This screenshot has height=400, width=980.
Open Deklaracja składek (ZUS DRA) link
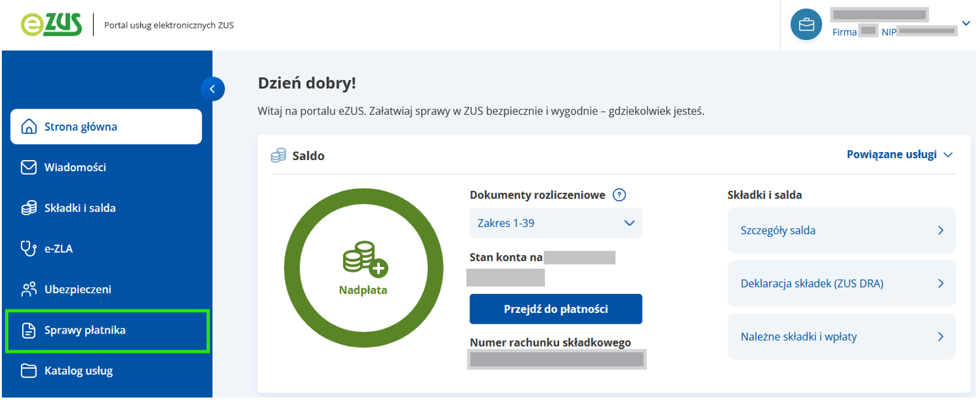click(841, 283)
